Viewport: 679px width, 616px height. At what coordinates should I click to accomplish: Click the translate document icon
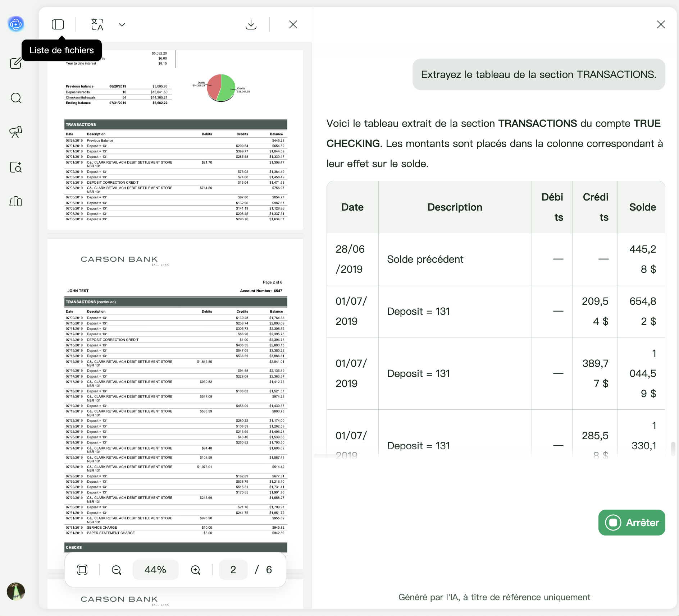pos(97,24)
